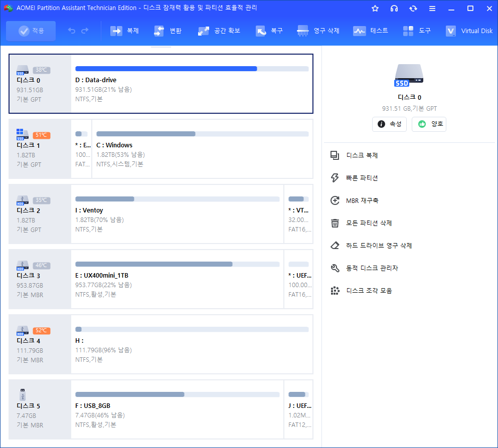Click the F: USB_8GB usage bar
Image resolution: width=498 pixels, height=448 pixels.
click(x=177, y=394)
